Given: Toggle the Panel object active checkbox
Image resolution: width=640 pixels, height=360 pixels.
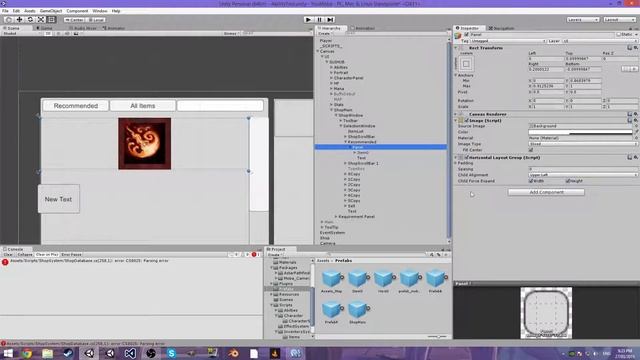Looking at the screenshot, I should point(466,35).
